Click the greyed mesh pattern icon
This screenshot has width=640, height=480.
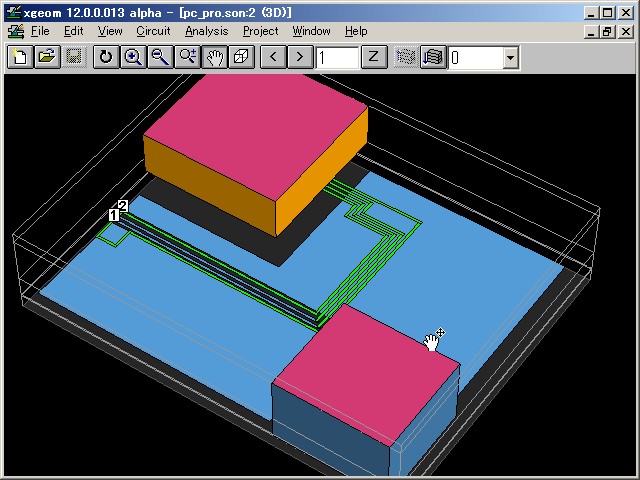[406, 57]
